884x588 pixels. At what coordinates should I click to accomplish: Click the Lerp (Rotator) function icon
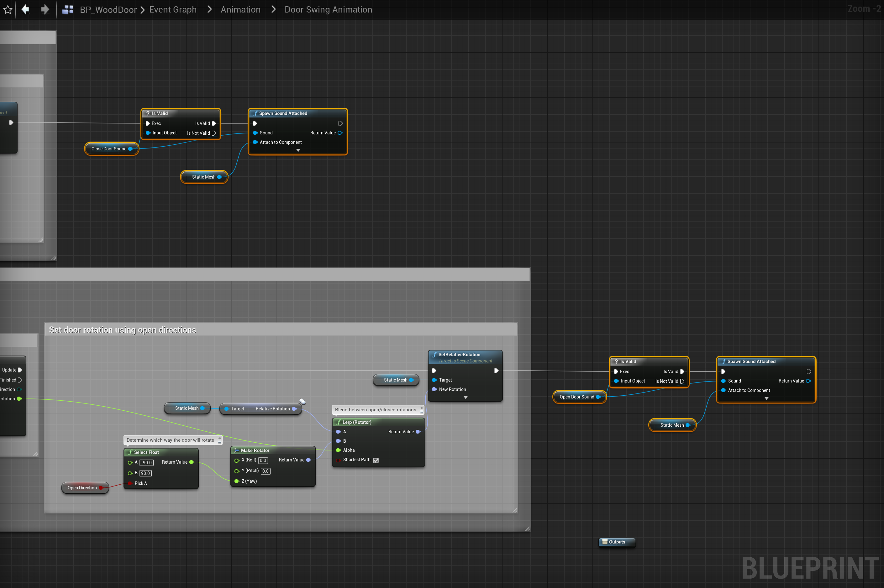[x=339, y=422]
